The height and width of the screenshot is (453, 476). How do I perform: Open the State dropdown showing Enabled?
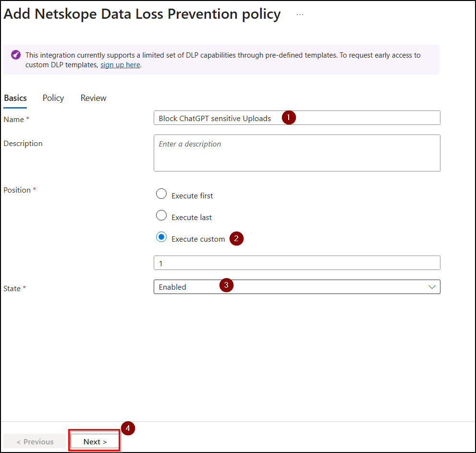[296, 287]
